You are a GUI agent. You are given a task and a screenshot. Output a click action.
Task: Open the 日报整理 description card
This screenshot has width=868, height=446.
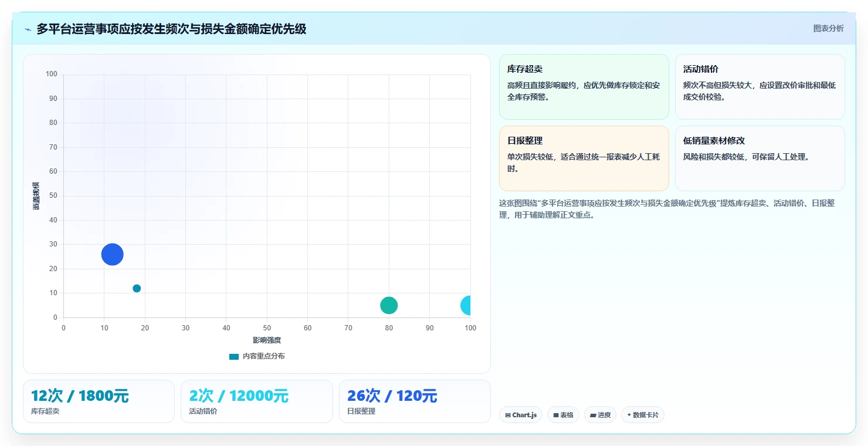coord(584,158)
